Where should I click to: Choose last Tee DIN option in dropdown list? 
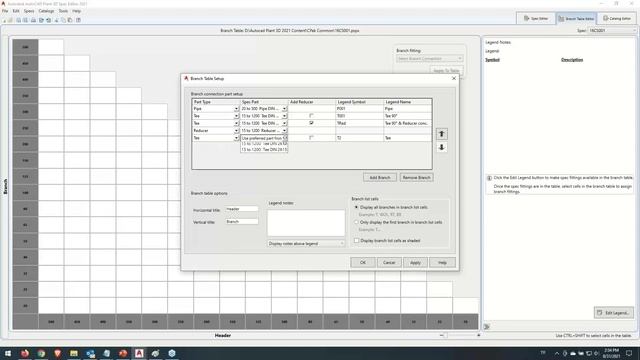click(x=264, y=149)
